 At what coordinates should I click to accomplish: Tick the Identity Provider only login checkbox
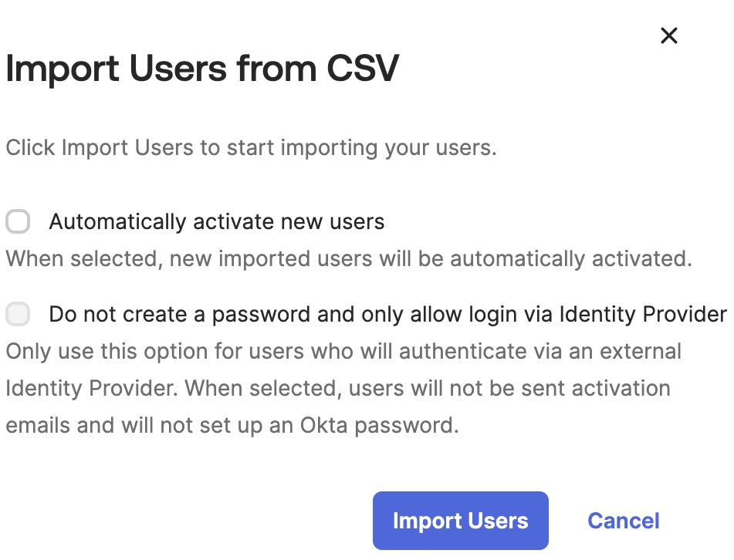pyautogui.click(x=18, y=315)
